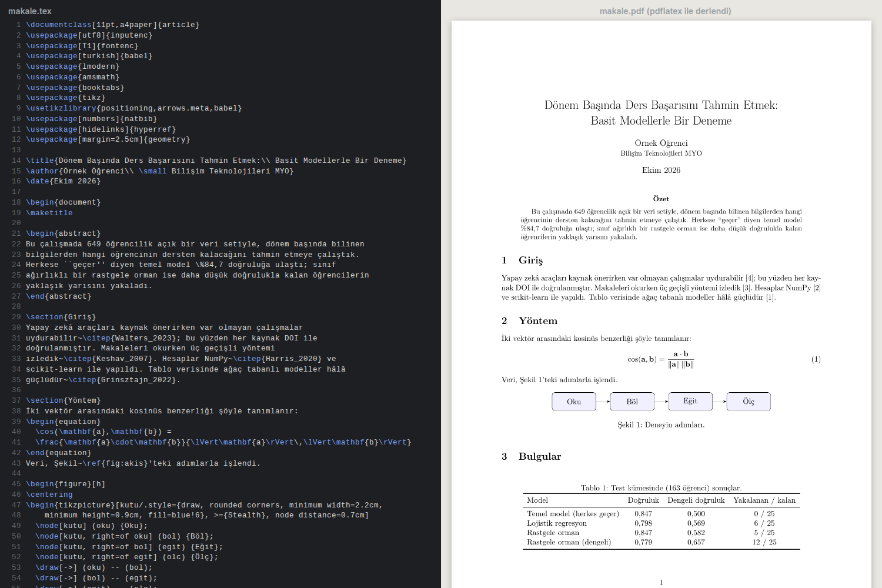Click the makale.pdf preview title

665,11
